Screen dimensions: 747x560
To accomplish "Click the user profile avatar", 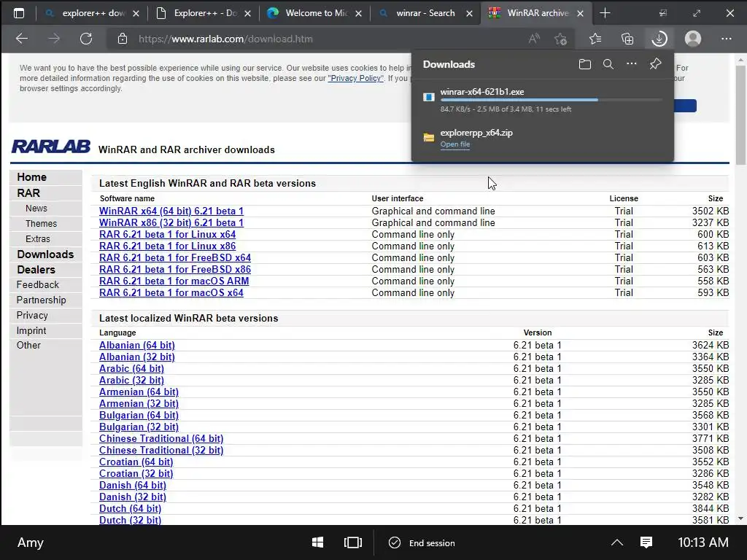I will click(x=693, y=39).
